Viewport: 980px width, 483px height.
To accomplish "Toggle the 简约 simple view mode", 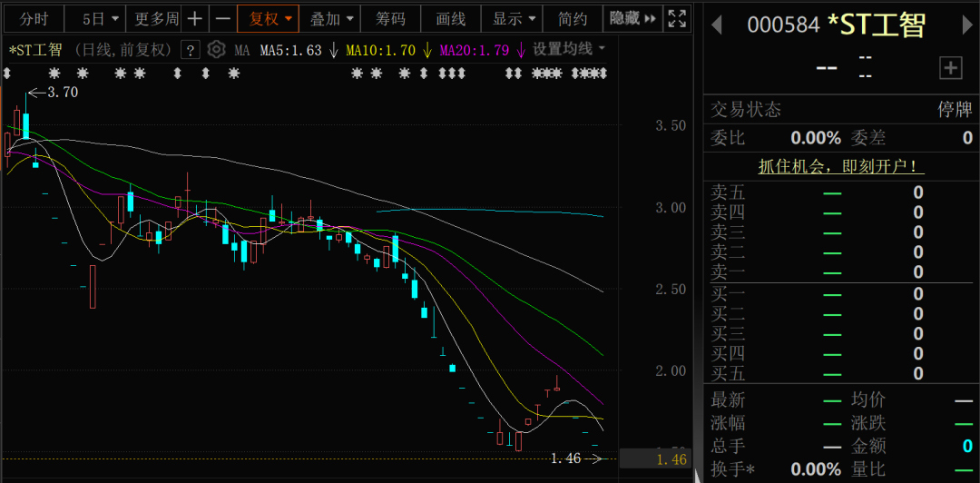I will tap(573, 18).
